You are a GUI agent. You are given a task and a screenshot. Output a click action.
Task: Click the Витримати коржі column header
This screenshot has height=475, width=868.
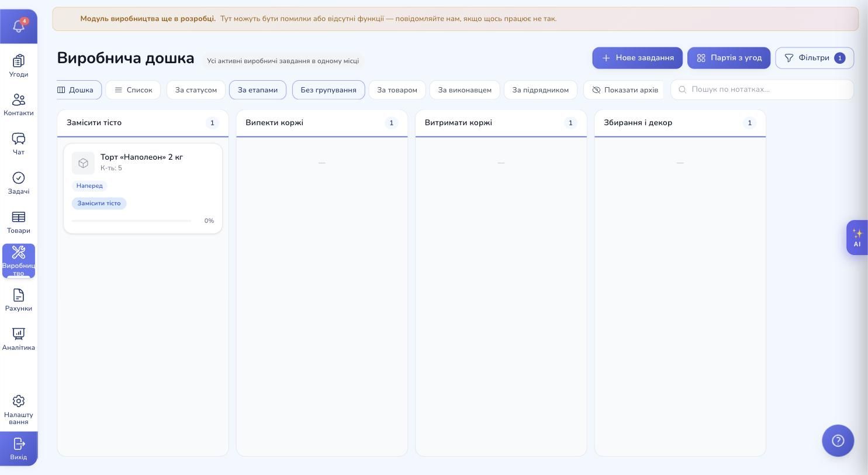point(501,123)
